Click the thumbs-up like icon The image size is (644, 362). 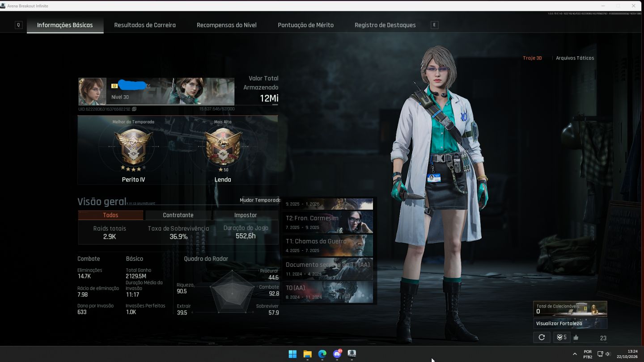(x=576, y=338)
